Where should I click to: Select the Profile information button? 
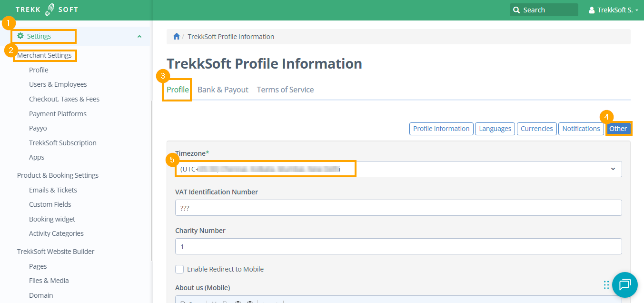point(441,129)
